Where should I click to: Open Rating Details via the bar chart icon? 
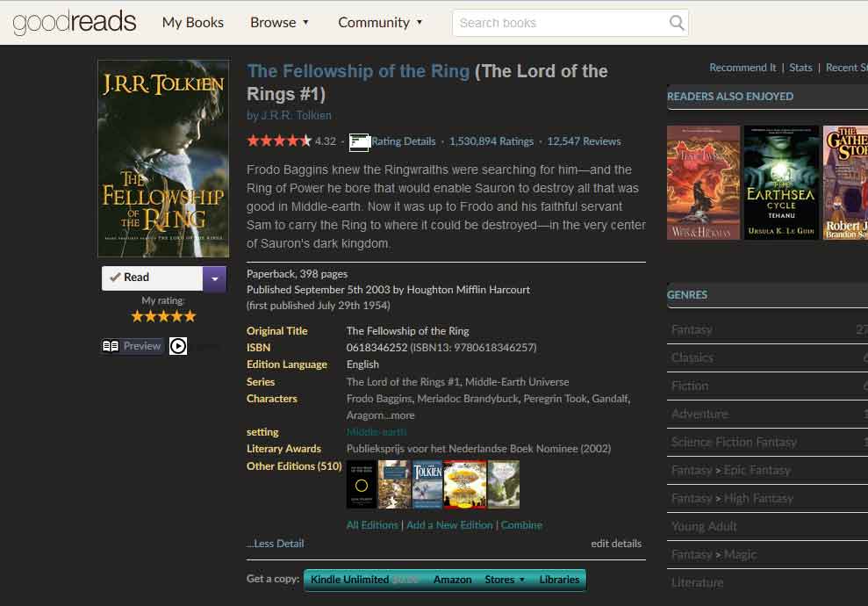(359, 141)
